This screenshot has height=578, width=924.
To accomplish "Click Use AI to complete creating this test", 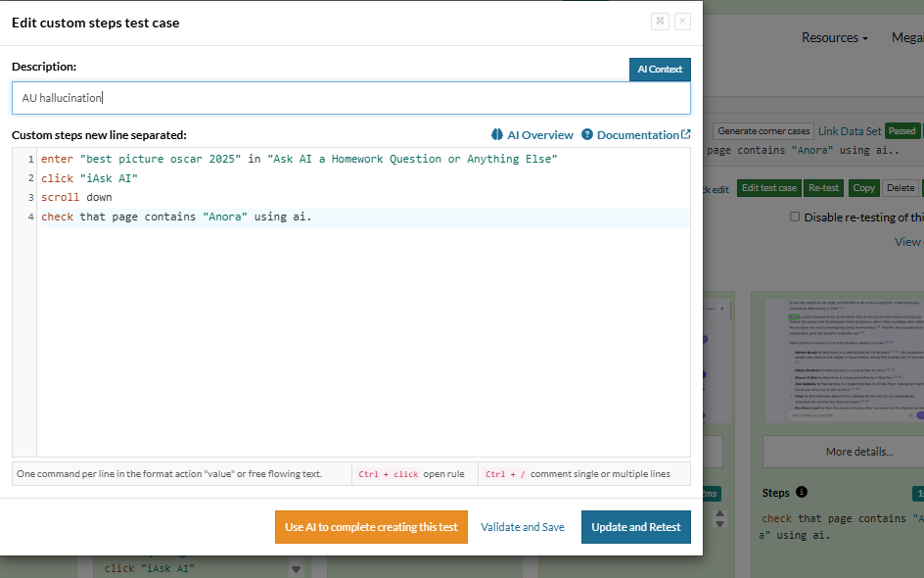I will click(x=371, y=527).
